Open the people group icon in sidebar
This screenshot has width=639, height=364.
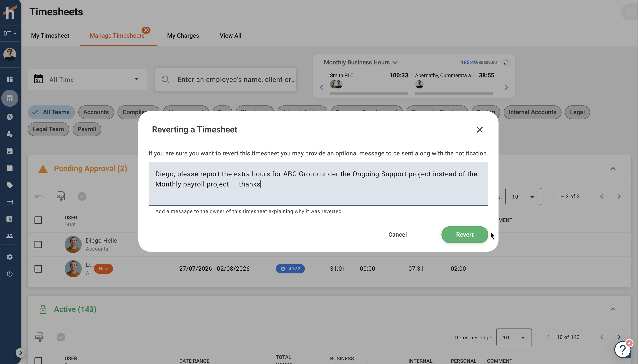[10, 236]
